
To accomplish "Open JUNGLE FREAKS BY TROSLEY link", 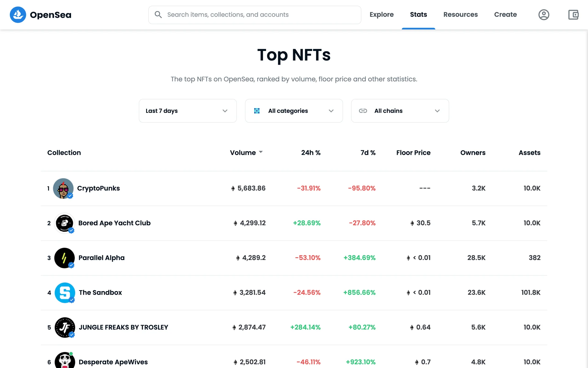I will click(x=123, y=327).
